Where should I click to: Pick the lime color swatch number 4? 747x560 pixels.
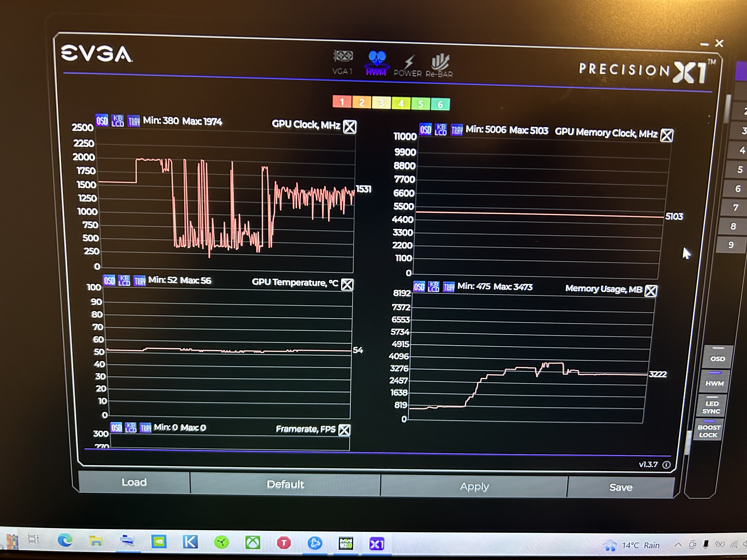click(x=401, y=103)
